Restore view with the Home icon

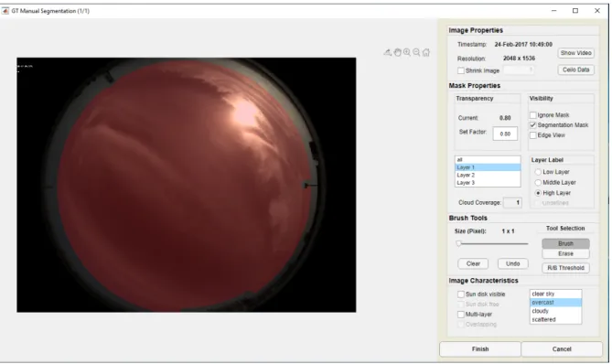click(426, 52)
